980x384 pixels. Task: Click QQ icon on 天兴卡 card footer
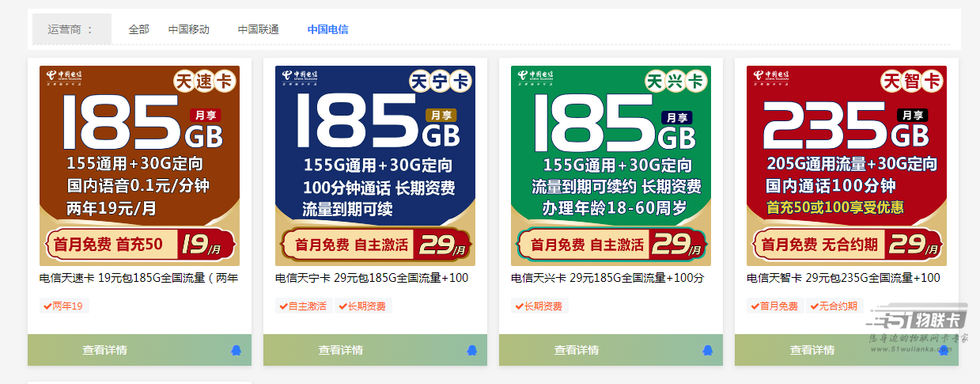tap(707, 350)
